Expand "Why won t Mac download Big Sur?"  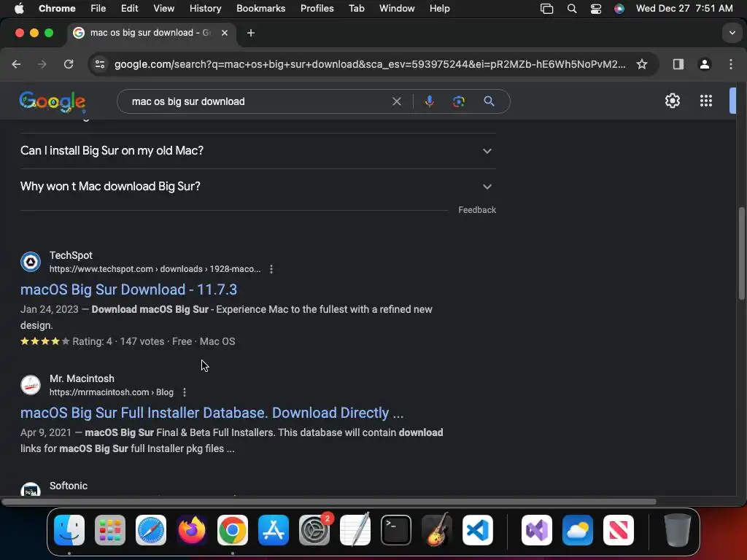click(x=258, y=187)
